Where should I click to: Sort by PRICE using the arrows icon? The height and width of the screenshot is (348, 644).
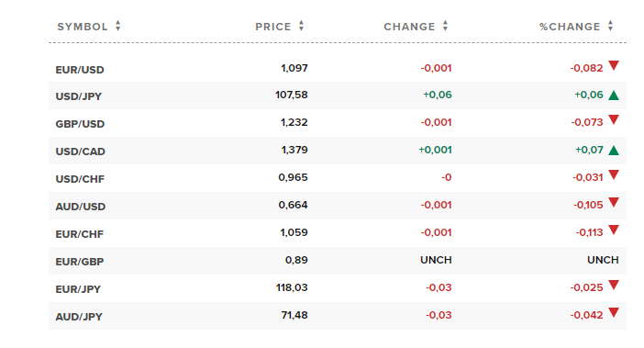(x=301, y=26)
